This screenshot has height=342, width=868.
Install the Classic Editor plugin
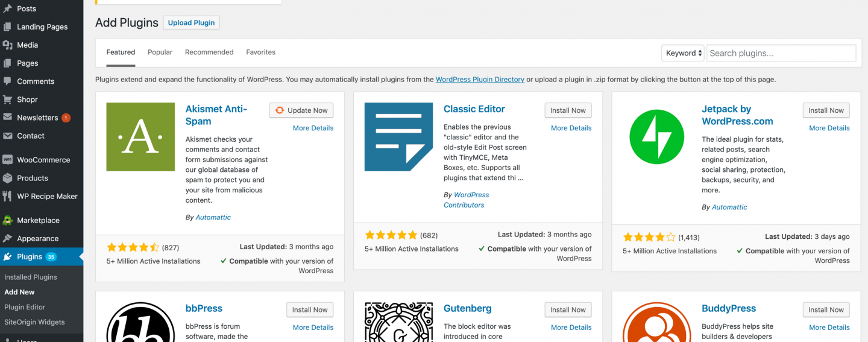pyautogui.click(x=568, y=110)
